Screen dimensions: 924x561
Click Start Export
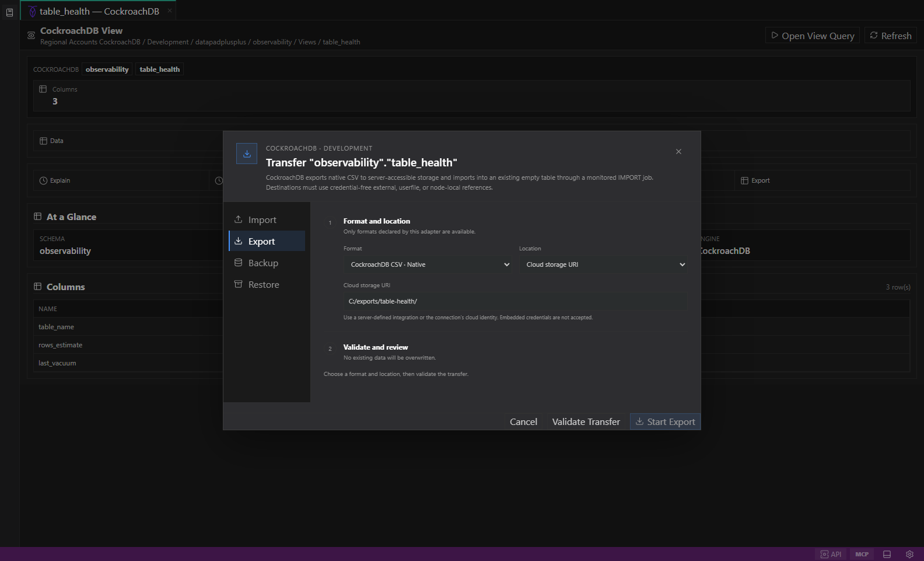pos(665,421)
